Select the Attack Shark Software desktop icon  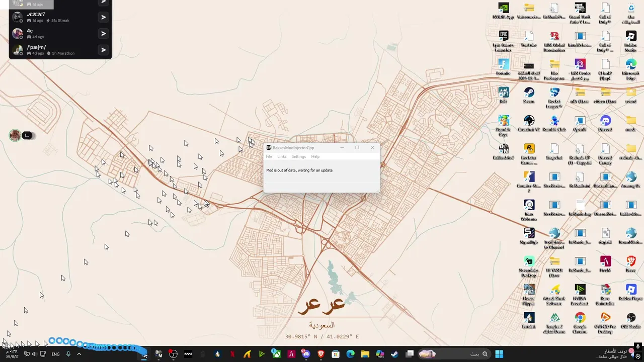(x=554, y=295)
